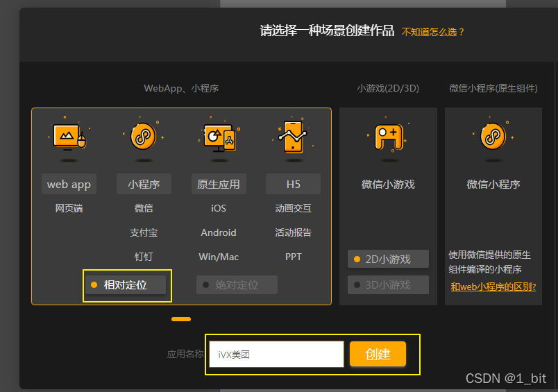Viewport: 558px width, 392px height.
Task: Click the 网页端 text
Action: click(x=69, y=208)
